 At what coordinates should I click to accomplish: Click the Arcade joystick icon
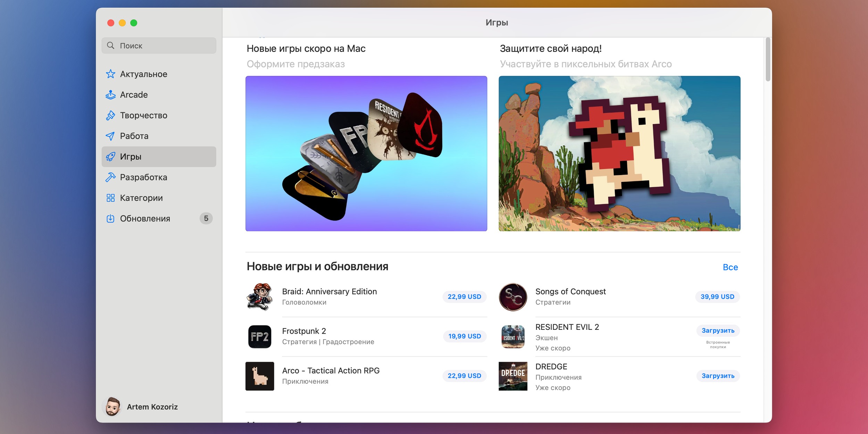(x=110, y=94)
